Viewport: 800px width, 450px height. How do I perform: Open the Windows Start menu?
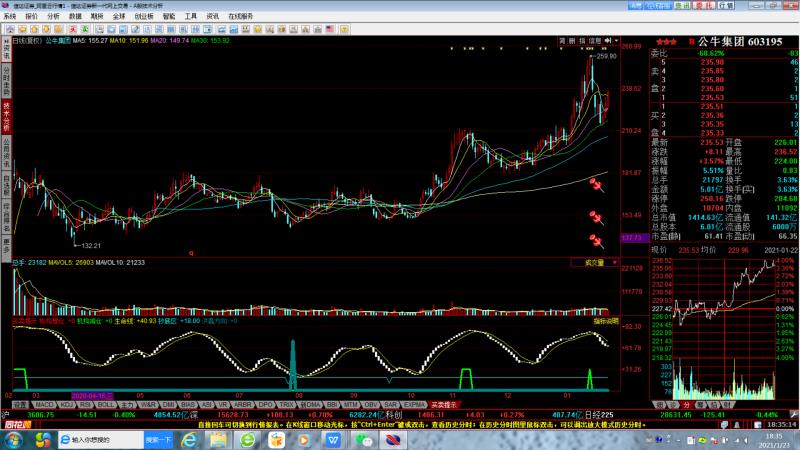pos(13,440)
